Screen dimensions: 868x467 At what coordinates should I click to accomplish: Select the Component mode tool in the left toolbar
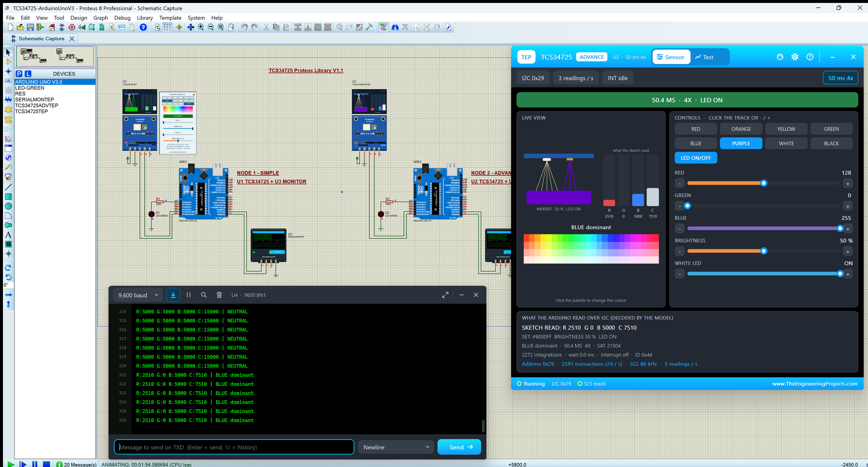tap(8, 62)
